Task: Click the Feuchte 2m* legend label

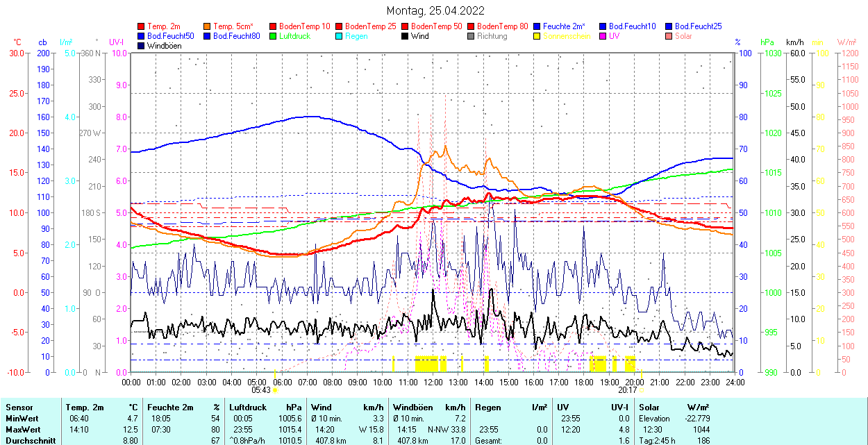Action: (x=564, y=26)
